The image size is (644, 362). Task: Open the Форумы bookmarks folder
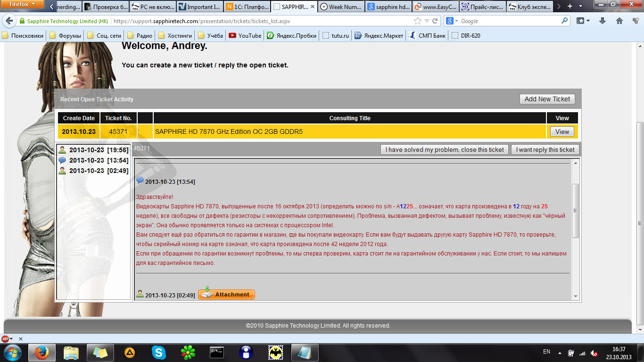(66, 35)
